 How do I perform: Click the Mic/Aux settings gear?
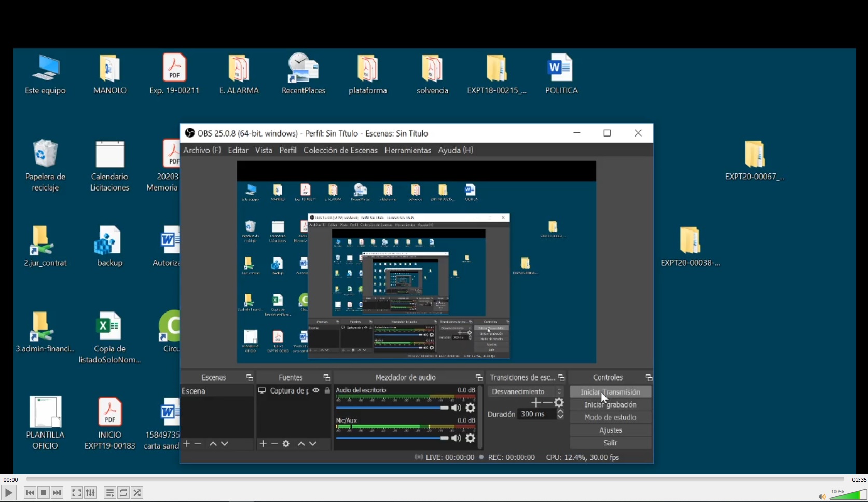coord(470,438)
